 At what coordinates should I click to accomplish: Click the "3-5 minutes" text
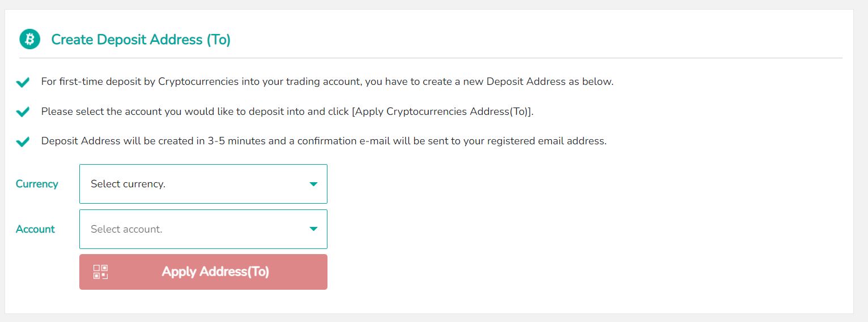[x=236, y=141]
